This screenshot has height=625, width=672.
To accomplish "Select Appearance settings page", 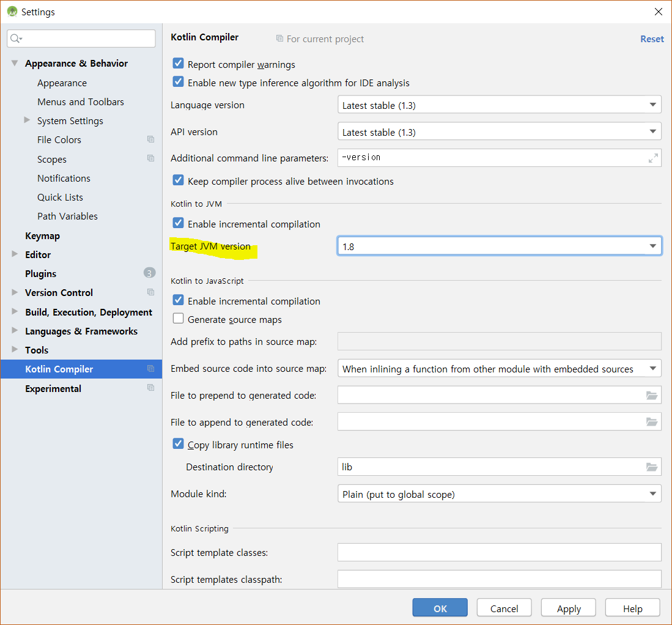I will (x=62, y=83).
